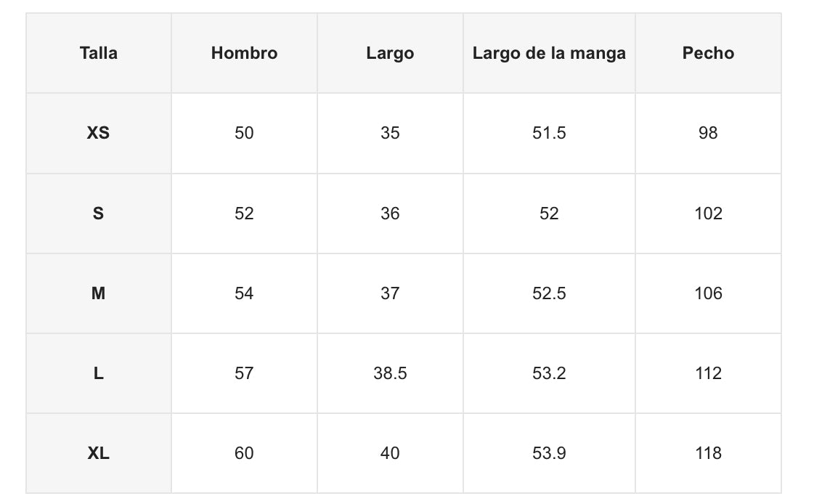814x504 pixels.
Task: Click the Talla column header
Action: tap(99, 53)
